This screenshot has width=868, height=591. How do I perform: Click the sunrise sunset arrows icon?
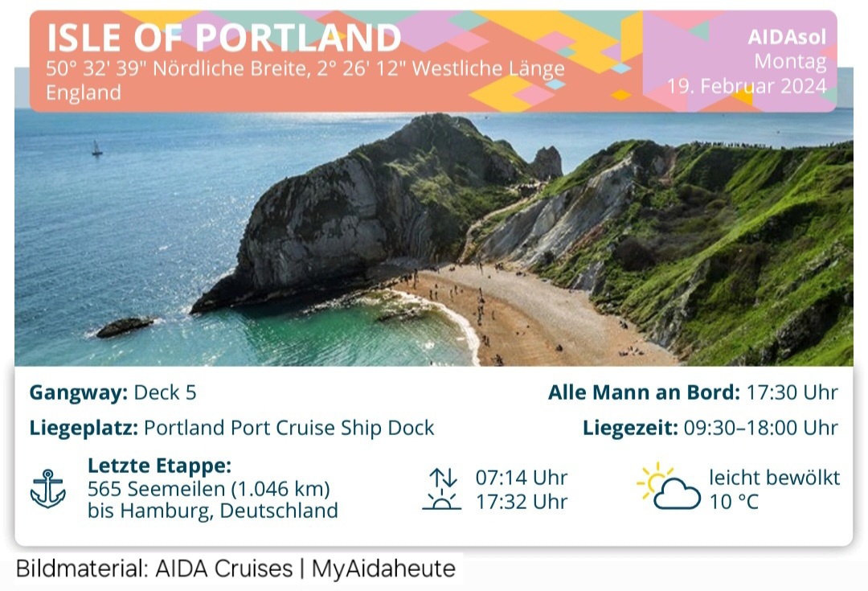click(442, 489)
